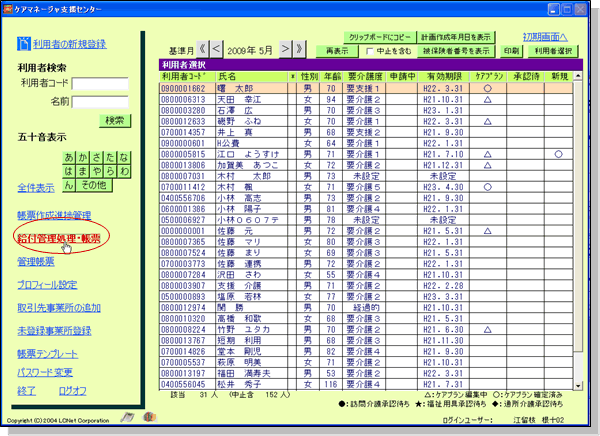The image size is (600, 436).
Task: Click the 利用者の新規登録 link
Action: [x=70, y=44]
